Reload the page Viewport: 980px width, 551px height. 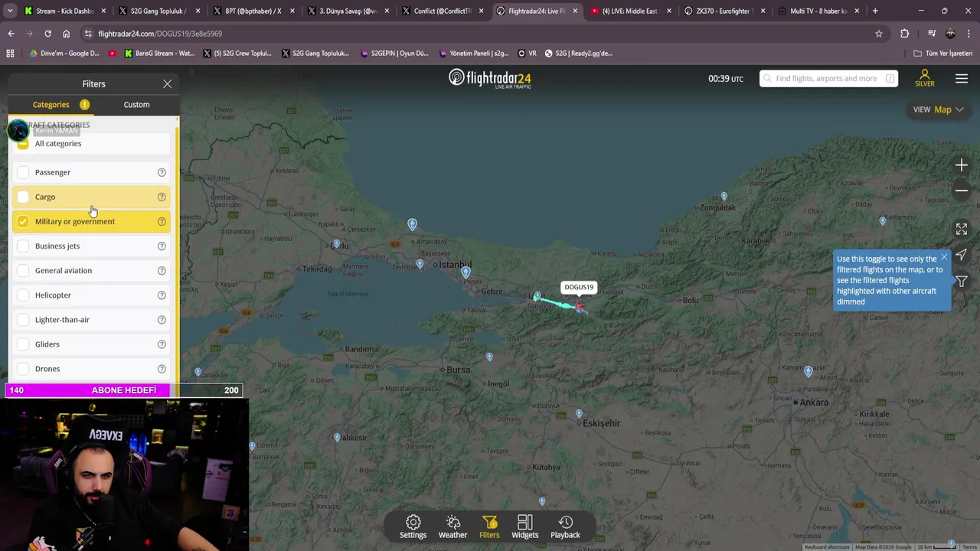pyautogui.click(x=47, y=34)
